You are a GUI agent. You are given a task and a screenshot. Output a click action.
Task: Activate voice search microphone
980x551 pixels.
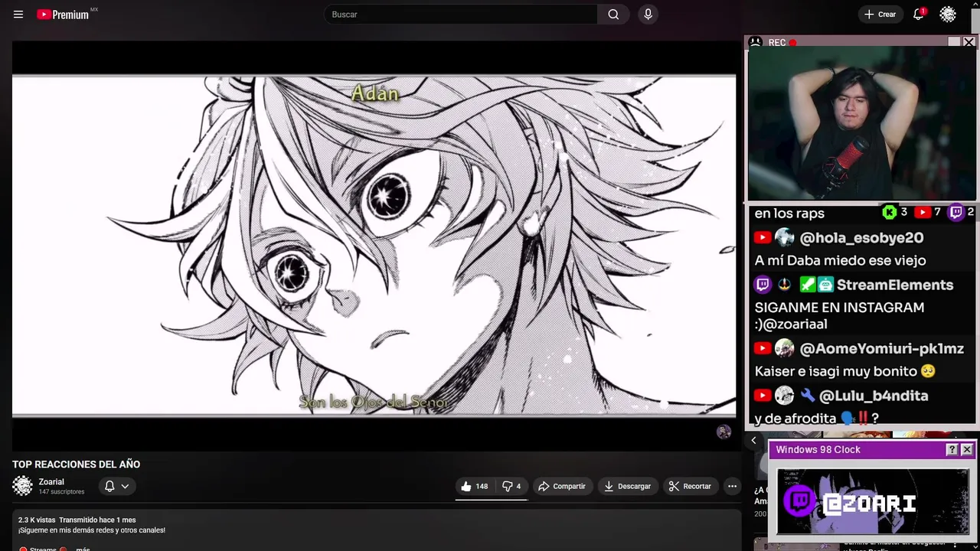(x=648, y=15)
